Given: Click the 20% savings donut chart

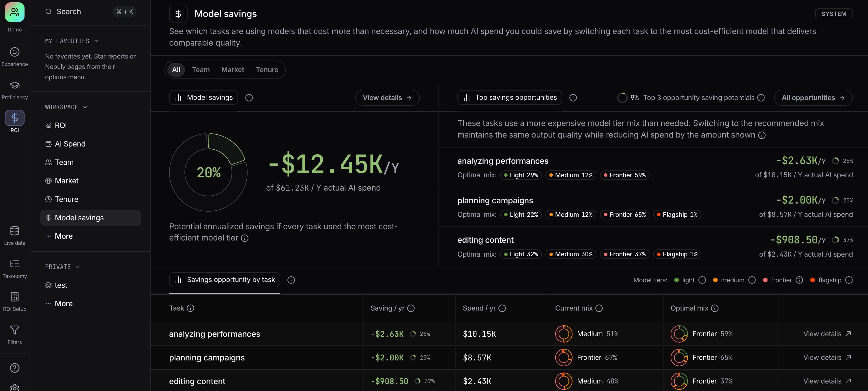Looking at the screenshot, I should (209, 172).
